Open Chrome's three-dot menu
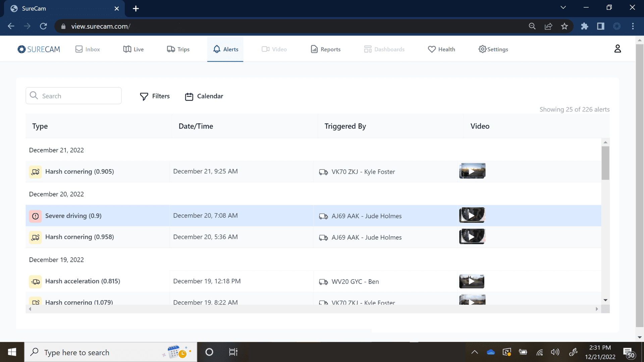This screenshot has height=362, width=644. point(633,26)
